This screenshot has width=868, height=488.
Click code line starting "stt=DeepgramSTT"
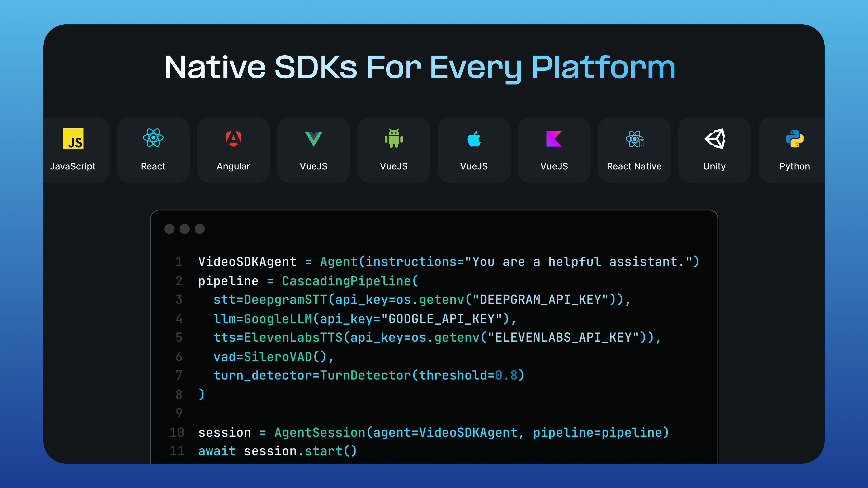422,300
